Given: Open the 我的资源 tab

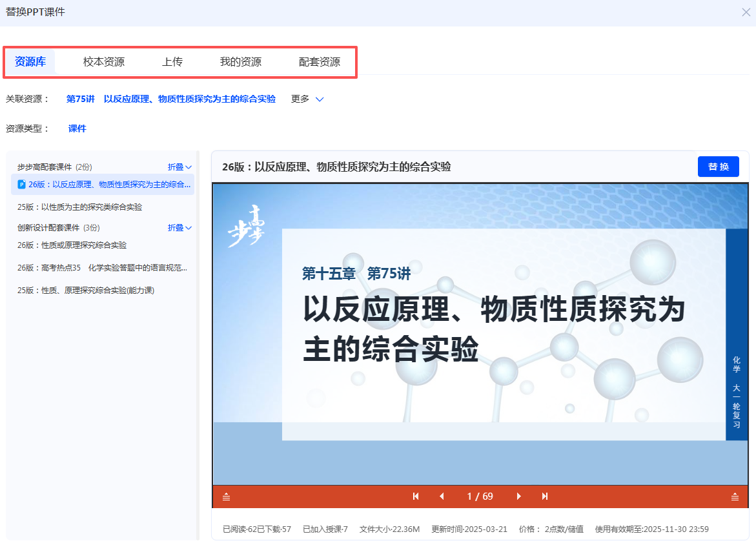Looking at the screenshot, I should 241,62.
